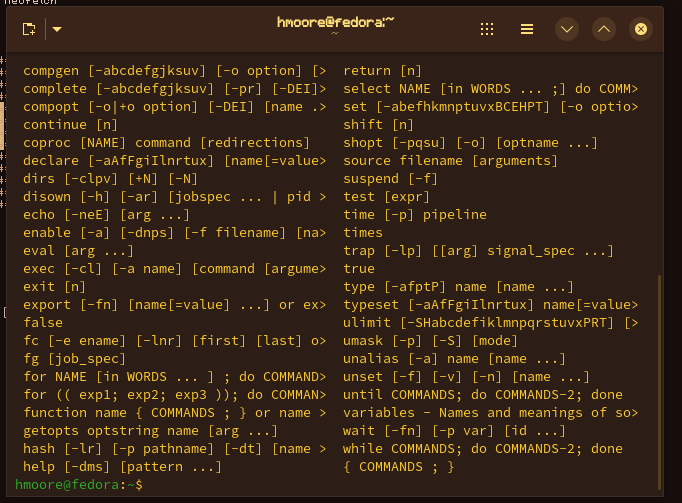Screen dimensions: 682x503
Task: Click the 'complete [-abcdefgjksuv]' line
Action: pyautogui.click(x=174, y=89)
